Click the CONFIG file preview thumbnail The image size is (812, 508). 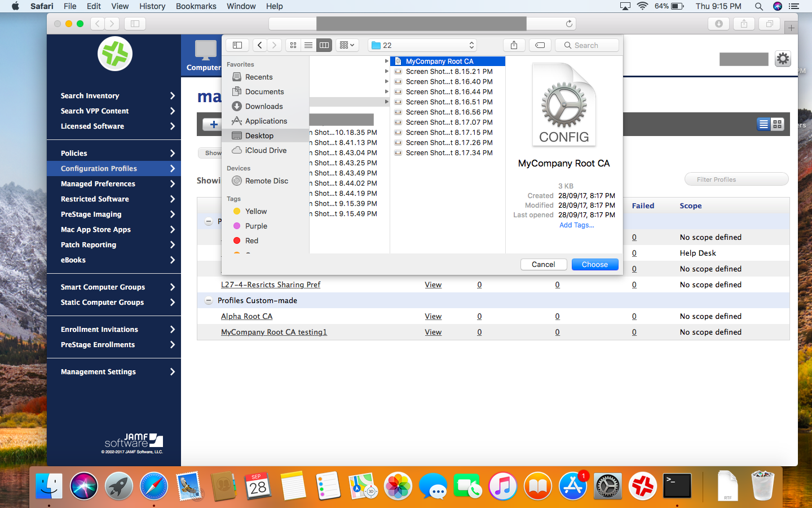pyautogui.click(x=564, y=104)
